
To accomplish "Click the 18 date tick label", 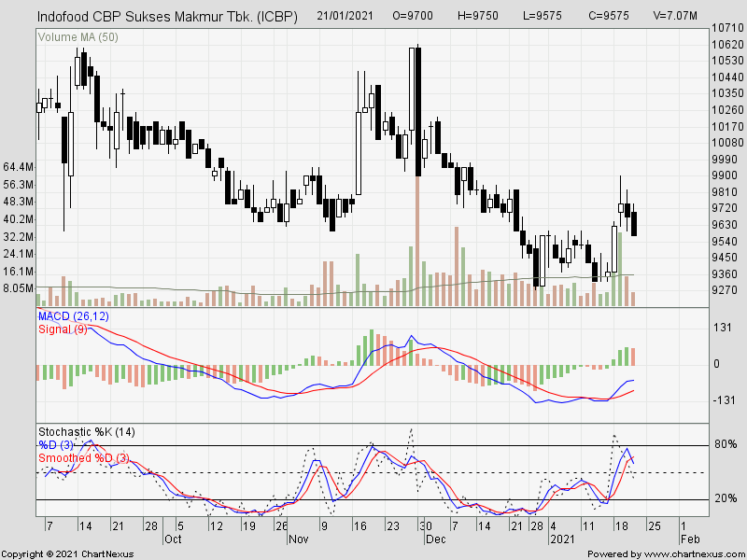I will (x=622, y=526).
